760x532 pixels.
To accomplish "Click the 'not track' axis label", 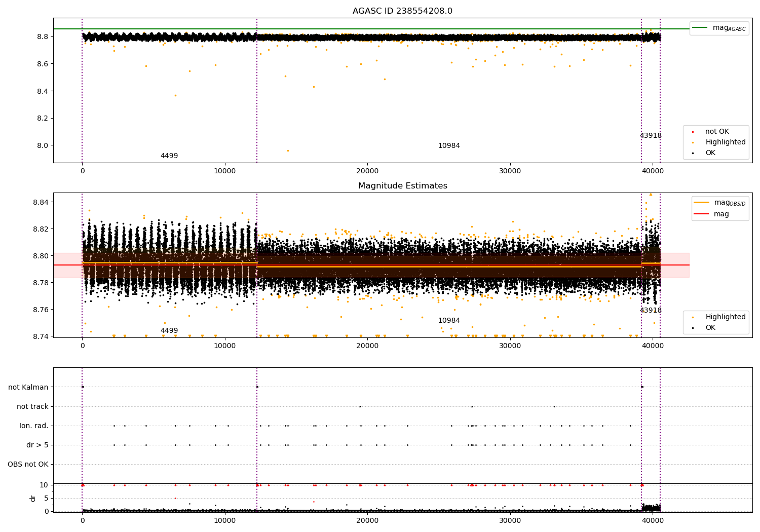I will pos(32,407).
